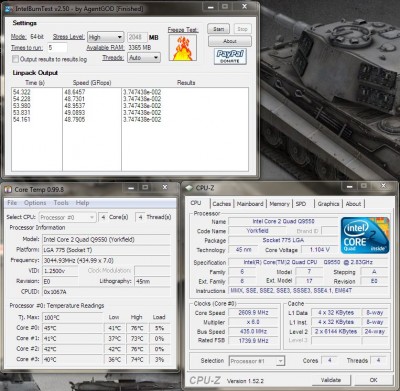Click the IntelBurnTest Stop button

(x=242, y=29)
